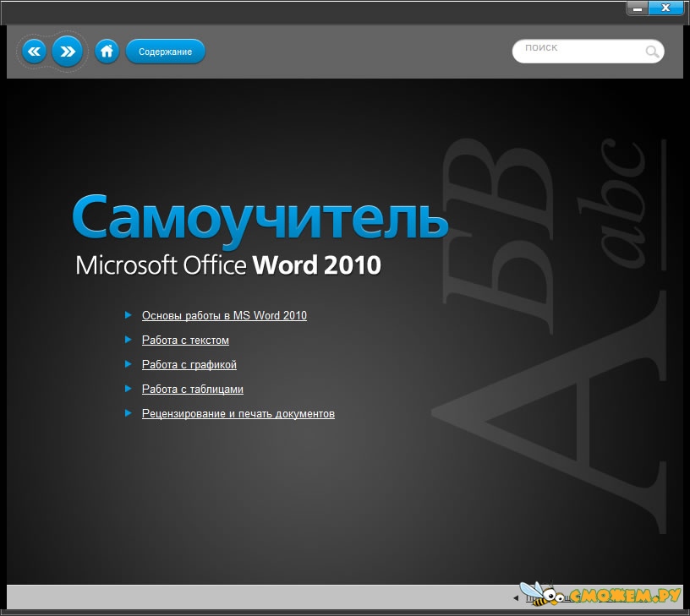Image resolution: width=690 pixels, height=616 pixels.
Task: Click arrow bullet beside Рецензирование и печать
Action: 128,413
